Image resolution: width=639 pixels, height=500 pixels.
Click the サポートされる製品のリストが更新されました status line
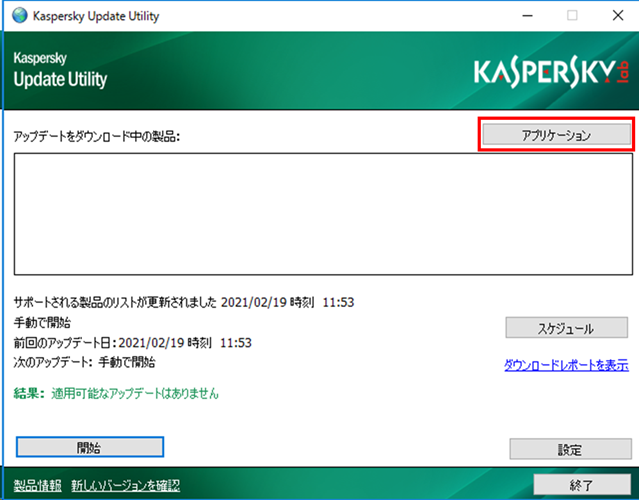point(184,302)
